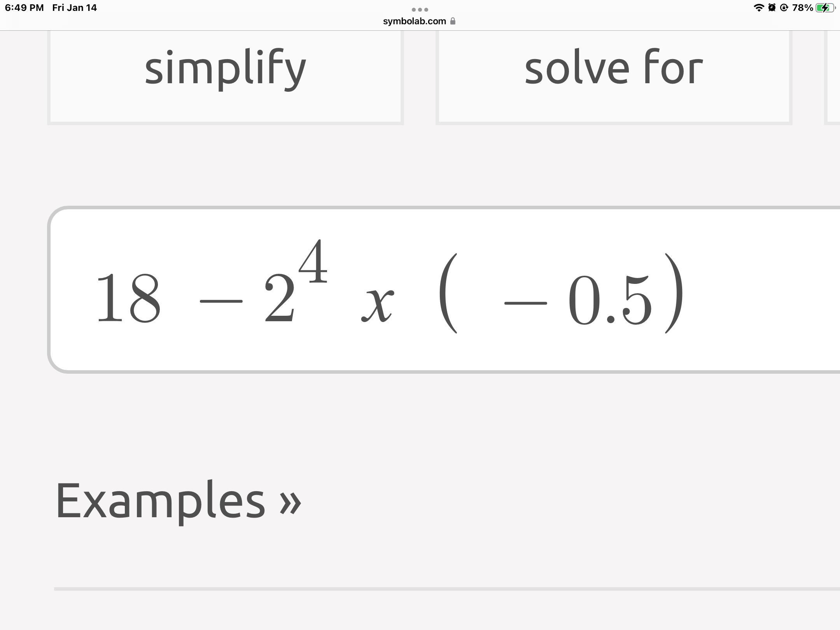
Task: Place cursor on exponent 4
Action: pos(313,261)
